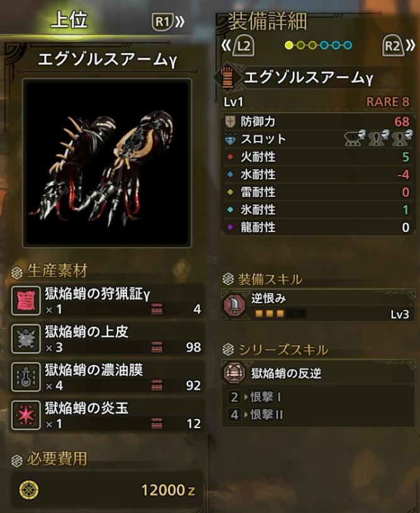
Task: Click the zenny coin icon under 必要費用
Action: click(x=29, y=490)
